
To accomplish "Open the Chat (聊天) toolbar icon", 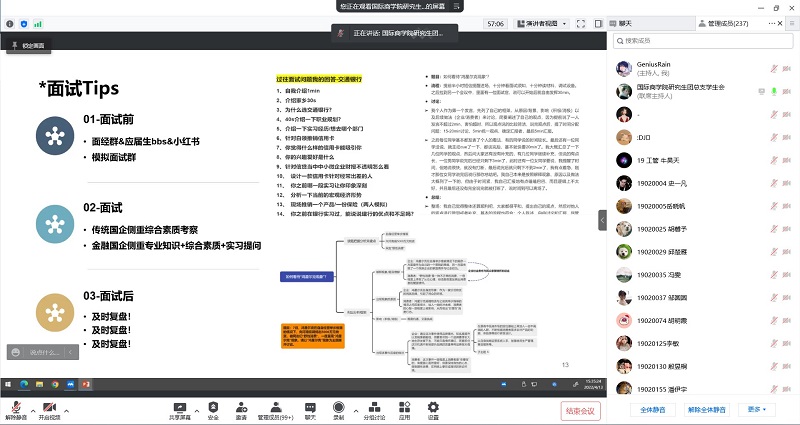I will [310, 407].
